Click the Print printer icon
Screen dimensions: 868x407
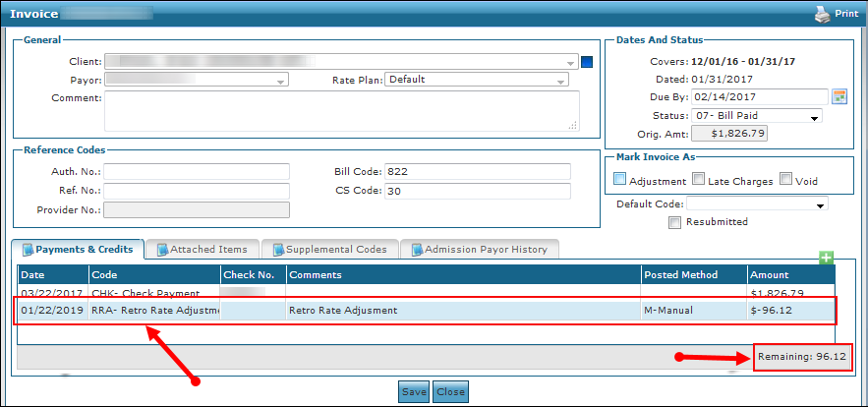click(823, 15)
